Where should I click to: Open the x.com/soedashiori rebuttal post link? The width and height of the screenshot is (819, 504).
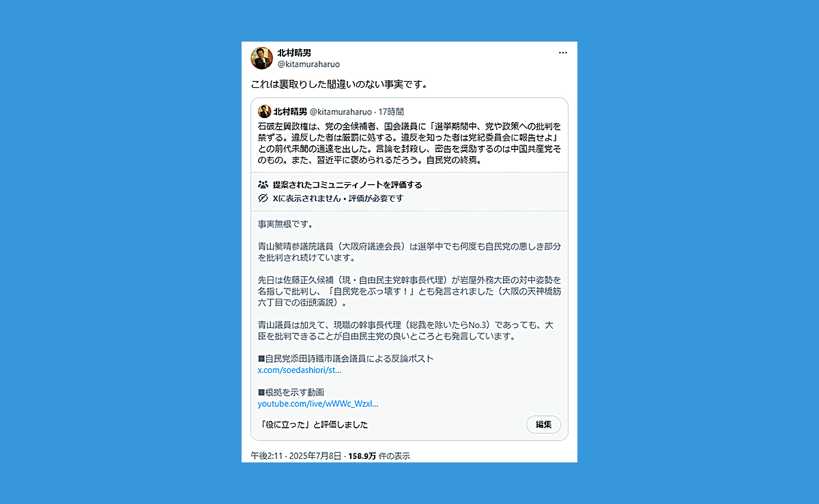299,370
